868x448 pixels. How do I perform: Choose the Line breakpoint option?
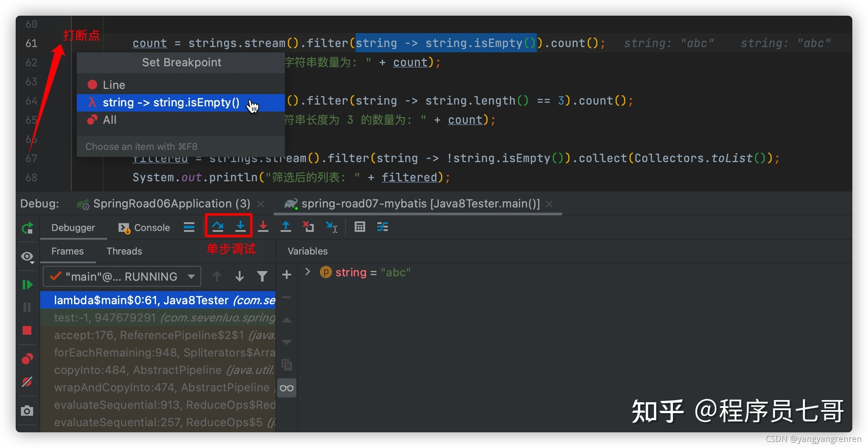point(181,85)
